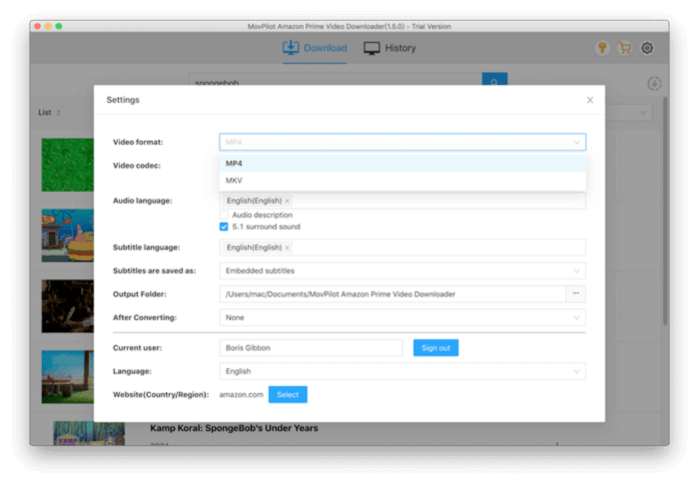The height and width of the screenshot is (485, 699).
Task: Close the Settings dialog
Action: pyautogui.click(x=590, y=100)
